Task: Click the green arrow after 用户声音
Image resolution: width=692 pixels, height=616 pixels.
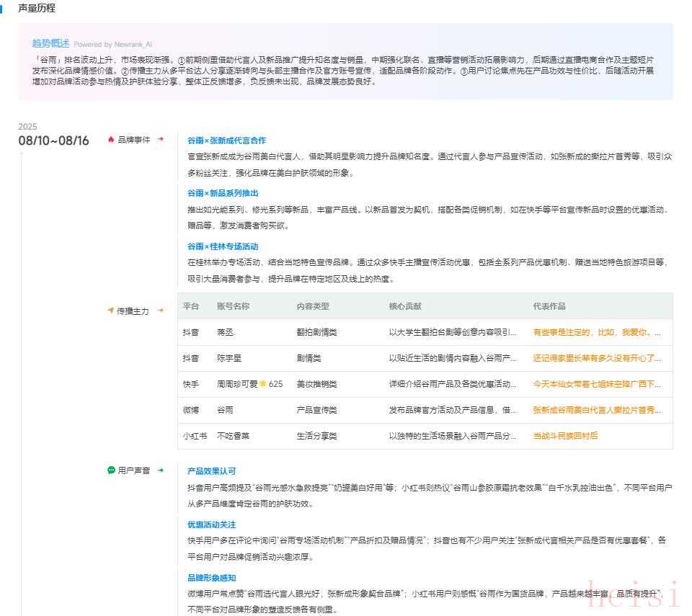Action: pyautogui.click(x=161, y=470)
